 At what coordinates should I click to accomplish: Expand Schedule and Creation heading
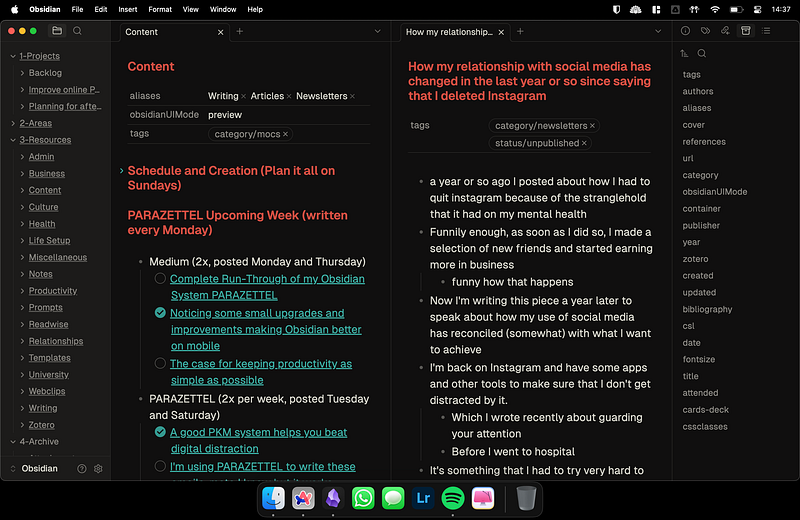click(121, 170)
